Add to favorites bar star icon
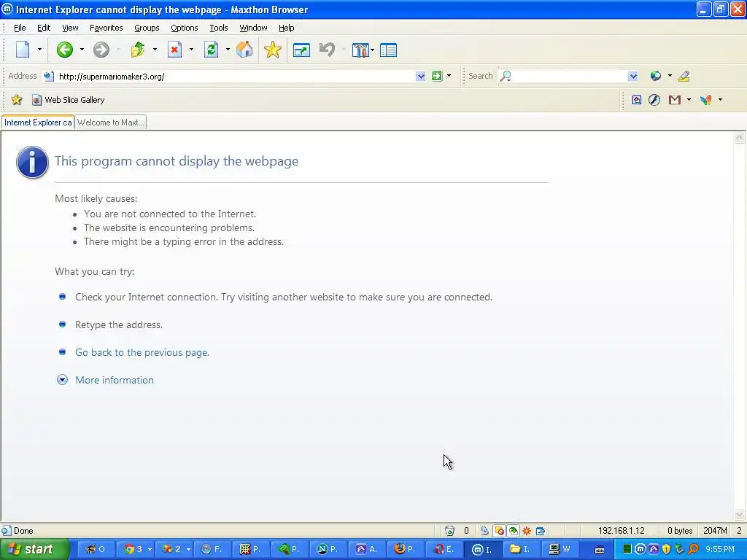This screenshot has width=747, height=560. 17,99
